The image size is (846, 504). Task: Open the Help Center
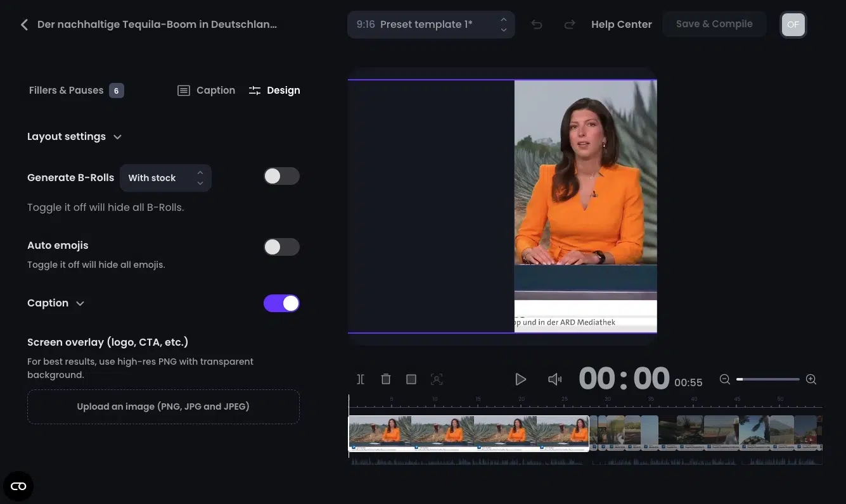tap(621, 24)
